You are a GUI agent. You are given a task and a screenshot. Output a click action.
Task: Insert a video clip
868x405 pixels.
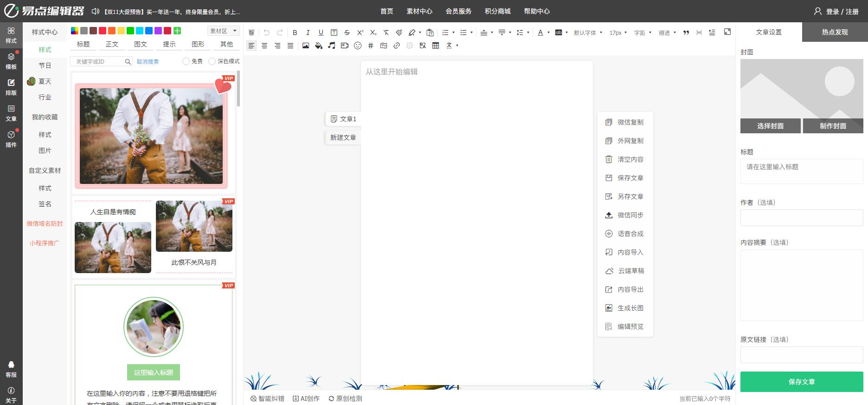click(344, 46)
